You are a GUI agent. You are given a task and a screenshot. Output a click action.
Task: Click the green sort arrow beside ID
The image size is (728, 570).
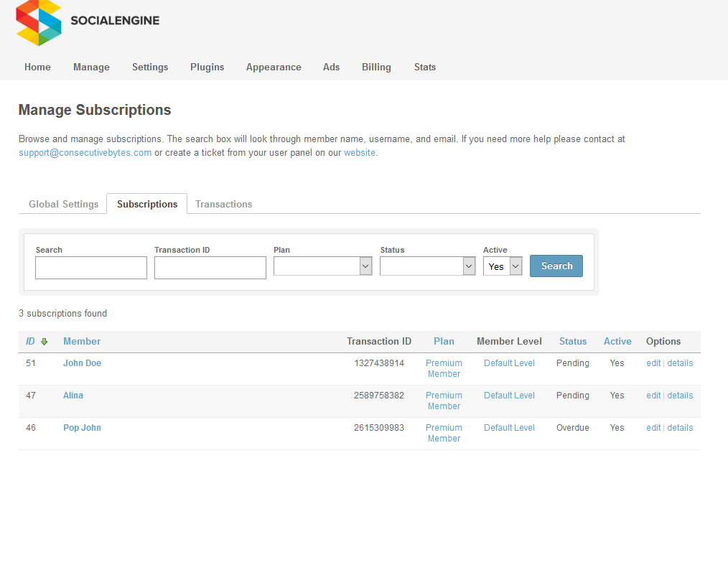coord(44,342)
